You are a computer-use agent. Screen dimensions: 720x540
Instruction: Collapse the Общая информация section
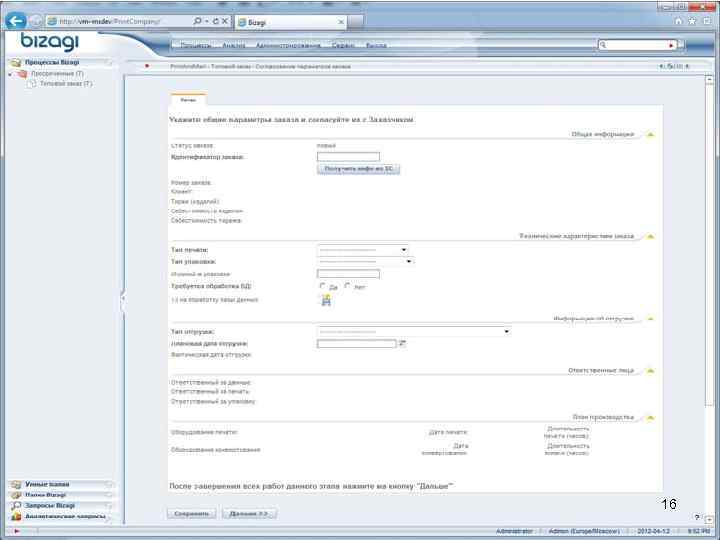(650, 135)
